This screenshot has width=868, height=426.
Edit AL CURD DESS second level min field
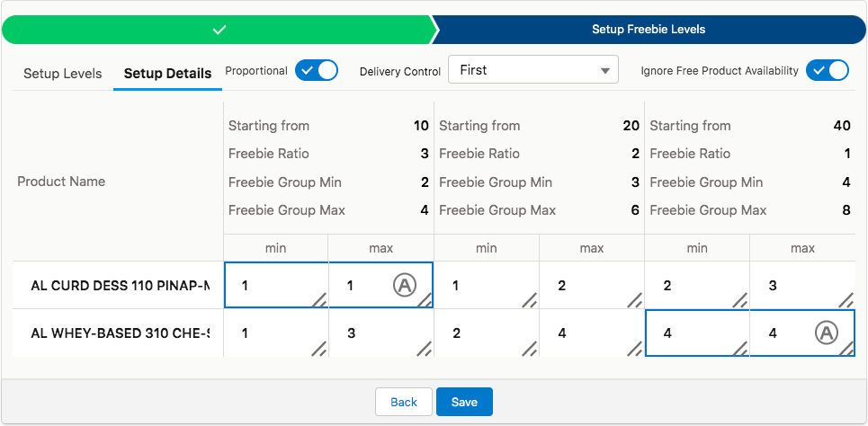tap(480, 286)
